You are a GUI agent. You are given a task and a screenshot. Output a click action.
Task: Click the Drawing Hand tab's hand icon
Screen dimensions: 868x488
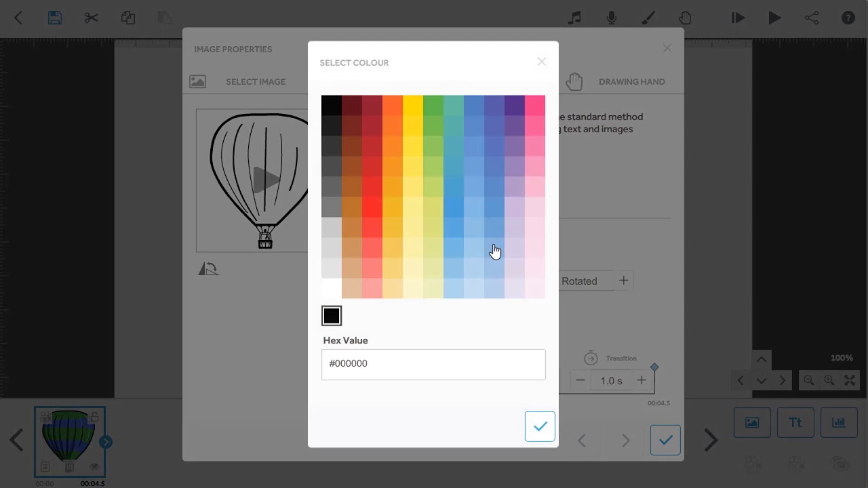pyautogui.click(x=574, y=81)
